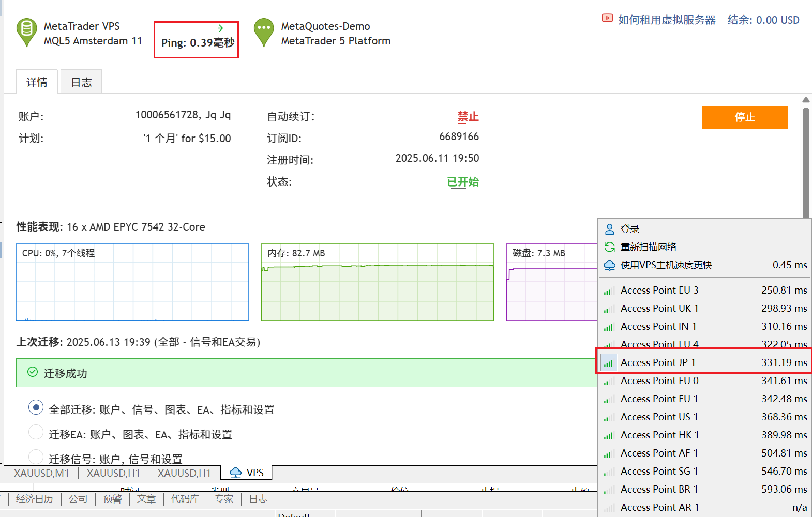Open the 专家 toolbox tab
The image size is (812, 517).
224,499
